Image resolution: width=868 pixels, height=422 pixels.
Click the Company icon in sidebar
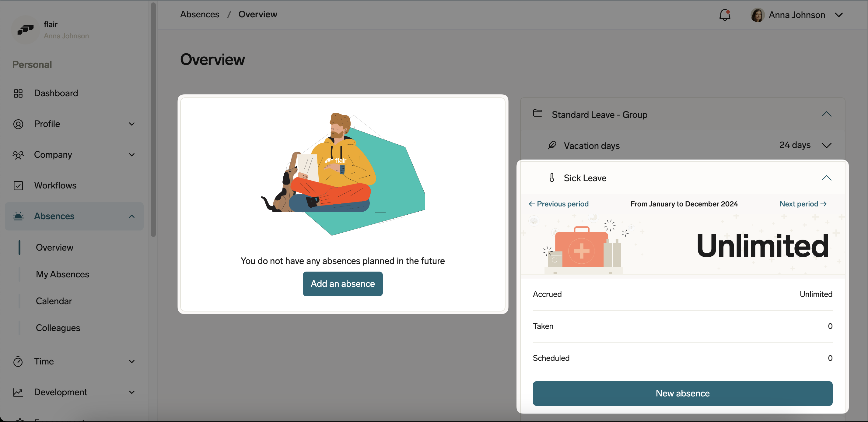[x=18, y=155]
